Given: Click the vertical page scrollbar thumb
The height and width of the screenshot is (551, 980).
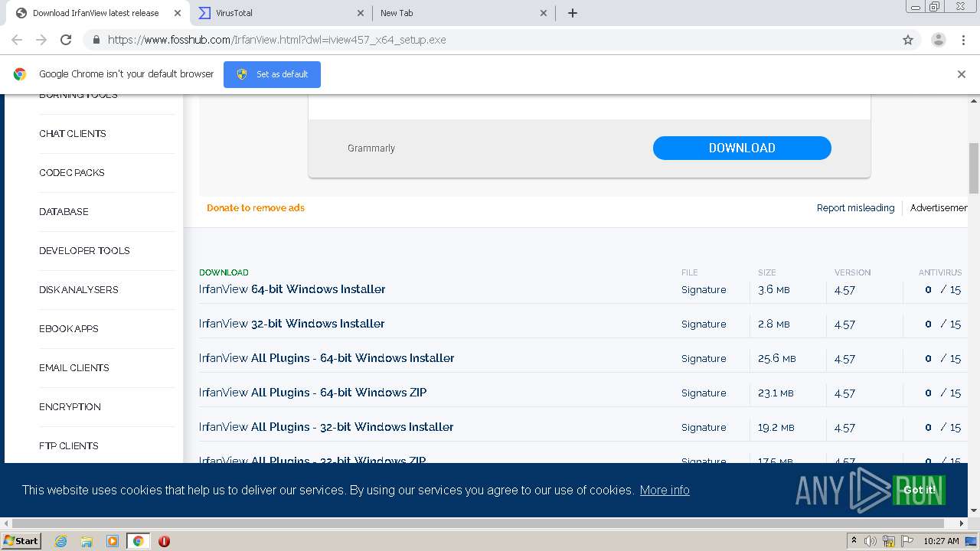Looking at the screenshot, I should [x=974, y=168].
